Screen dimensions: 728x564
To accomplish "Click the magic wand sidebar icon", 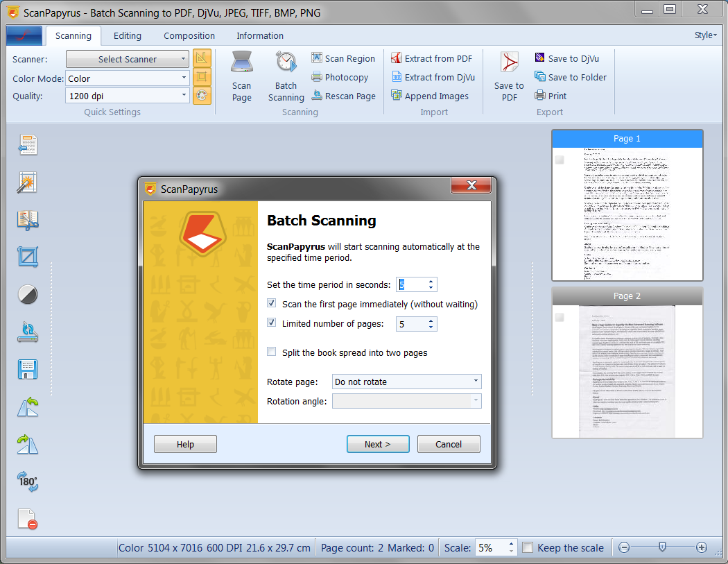I will [28, 182].
